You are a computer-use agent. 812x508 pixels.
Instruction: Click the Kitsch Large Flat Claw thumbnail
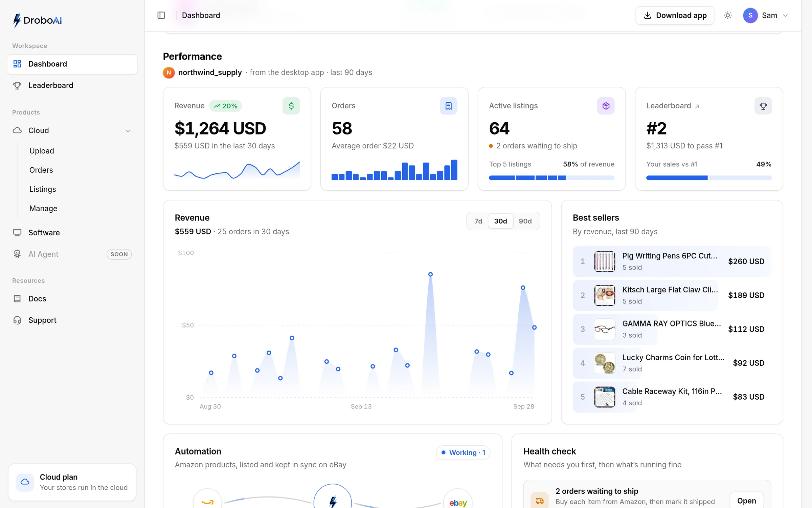click(605, 295)
